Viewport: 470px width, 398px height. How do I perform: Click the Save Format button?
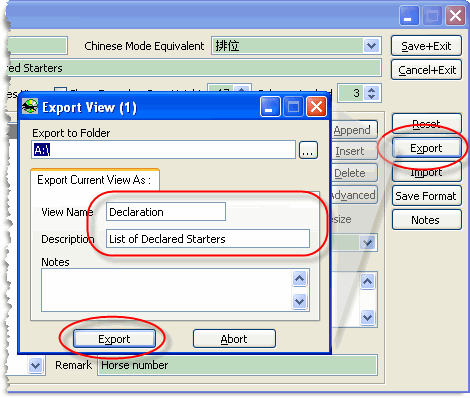tap(426, 196)
